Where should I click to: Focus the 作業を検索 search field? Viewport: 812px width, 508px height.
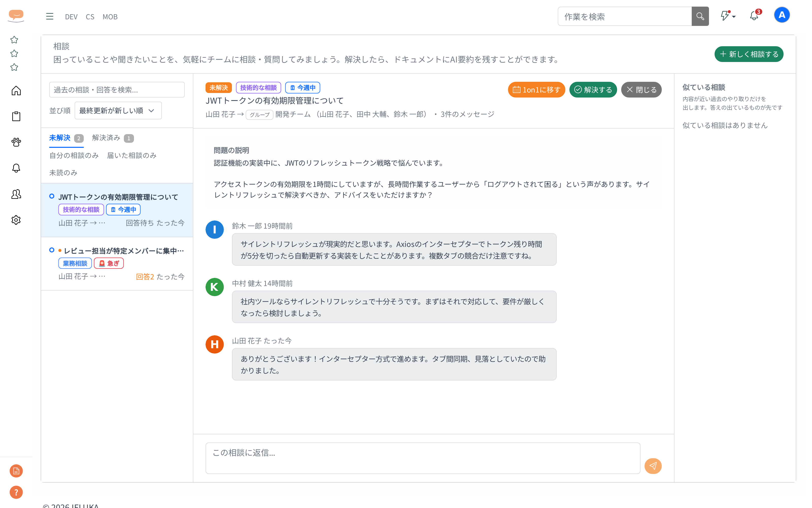tap(624, 17)
